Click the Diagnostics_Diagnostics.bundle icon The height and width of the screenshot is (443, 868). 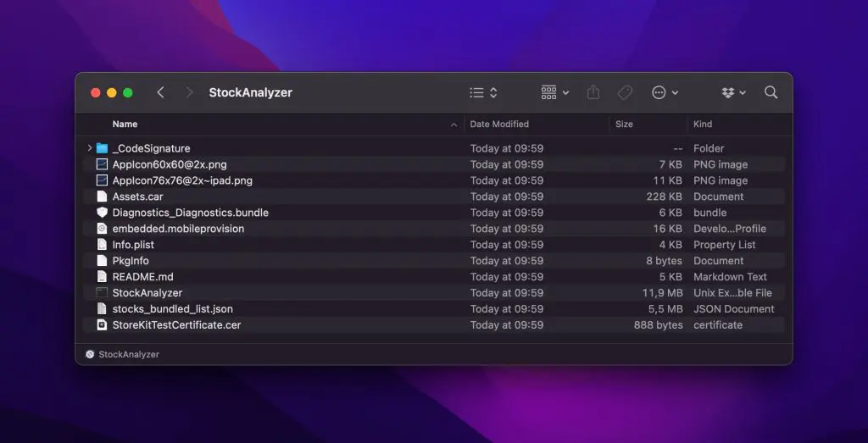[102, 213]
